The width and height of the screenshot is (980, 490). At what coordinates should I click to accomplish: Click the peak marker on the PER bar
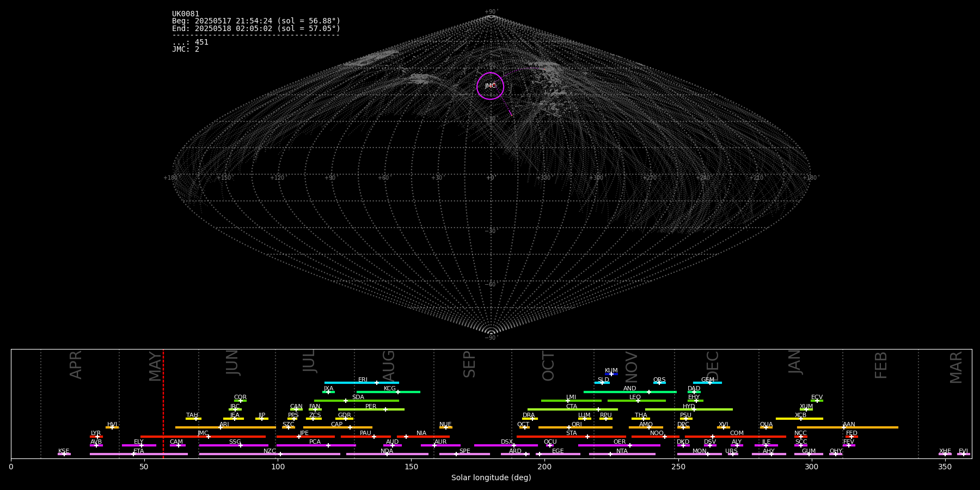[385, 409]
